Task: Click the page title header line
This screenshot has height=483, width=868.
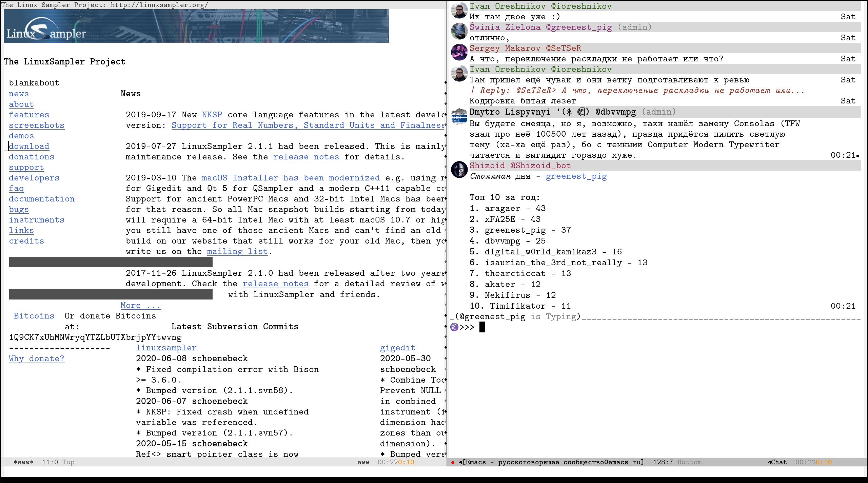Action: [x=104, y=5]
